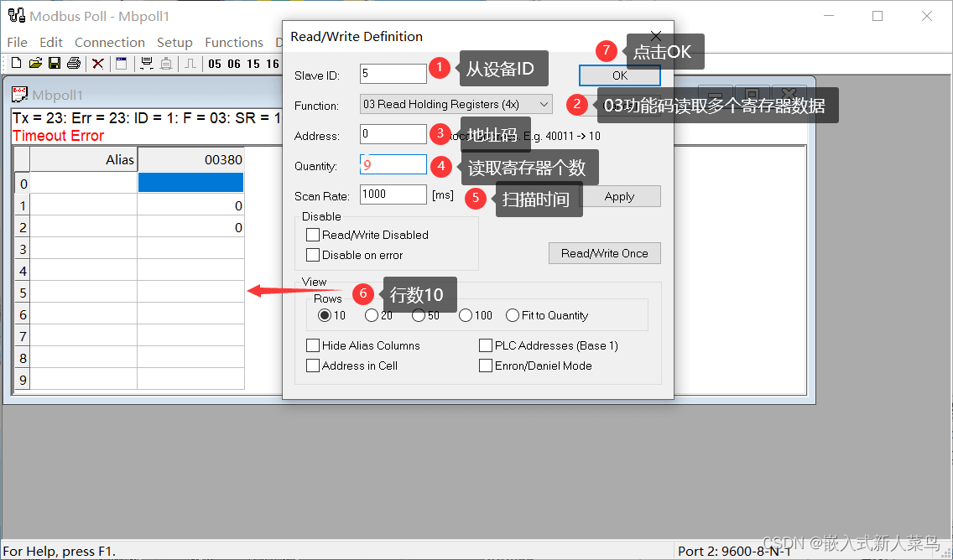
Task: Click the Read/Write Once button
Action: point(605,253)
